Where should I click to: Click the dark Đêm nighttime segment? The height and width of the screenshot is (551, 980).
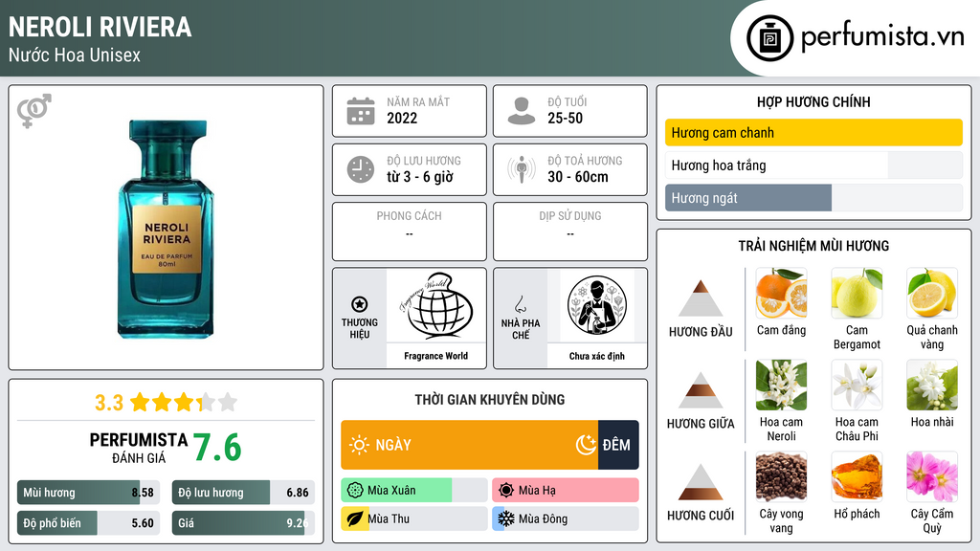click(618, 445)
